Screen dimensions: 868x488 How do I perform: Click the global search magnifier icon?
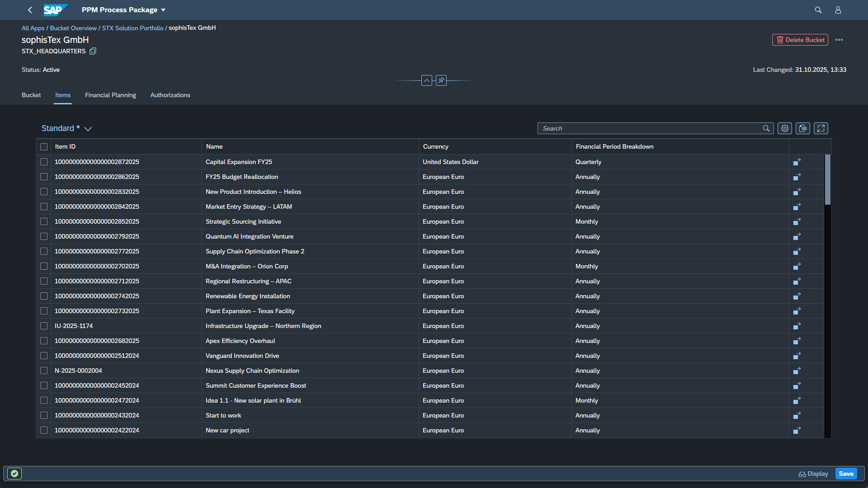[818, 10]
